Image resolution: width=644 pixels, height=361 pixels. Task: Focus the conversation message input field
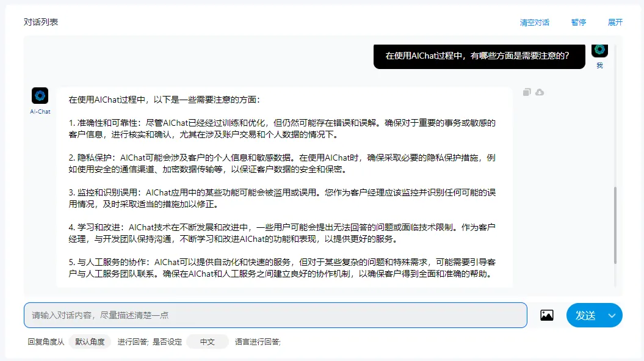click(275, 315)
